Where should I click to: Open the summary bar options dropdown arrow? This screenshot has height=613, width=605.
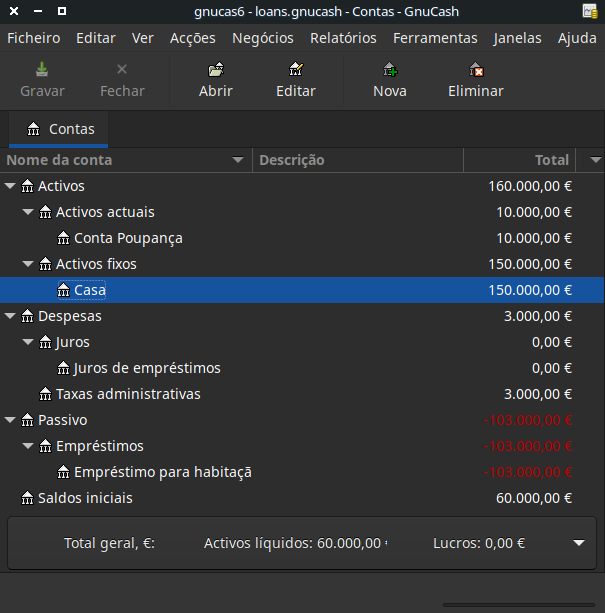click(579, 543)
